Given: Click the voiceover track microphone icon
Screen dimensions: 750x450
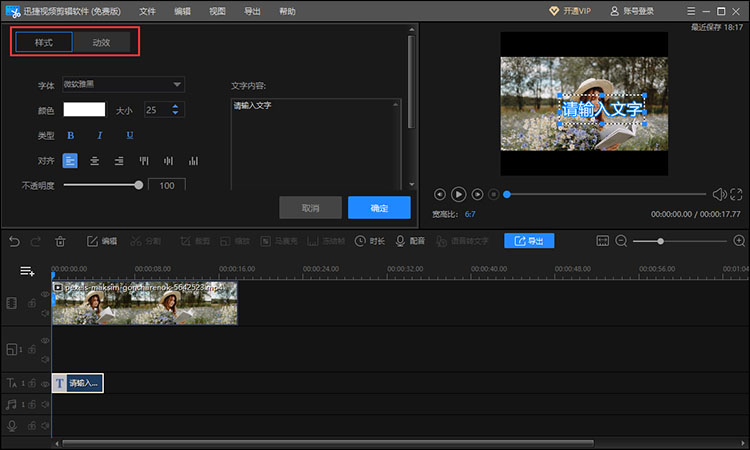Looking at the screenshot, I should [x=11, y=425].
